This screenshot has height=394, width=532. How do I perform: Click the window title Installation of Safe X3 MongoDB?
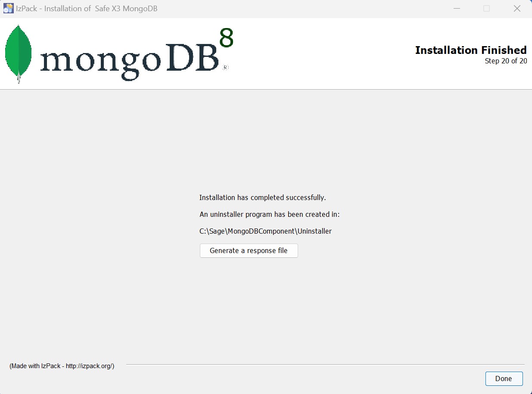click(x=87, y=9)
